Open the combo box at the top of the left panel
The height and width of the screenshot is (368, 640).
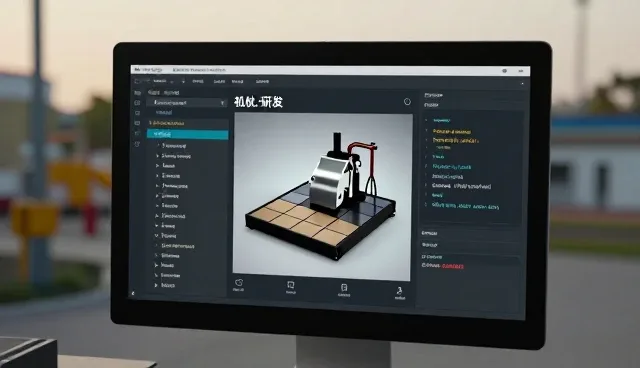coord(187,103)
